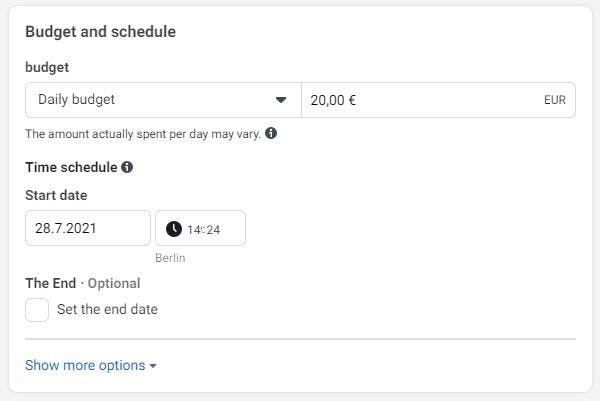Click the small arrow after Show more options

[x=153, y=366]
